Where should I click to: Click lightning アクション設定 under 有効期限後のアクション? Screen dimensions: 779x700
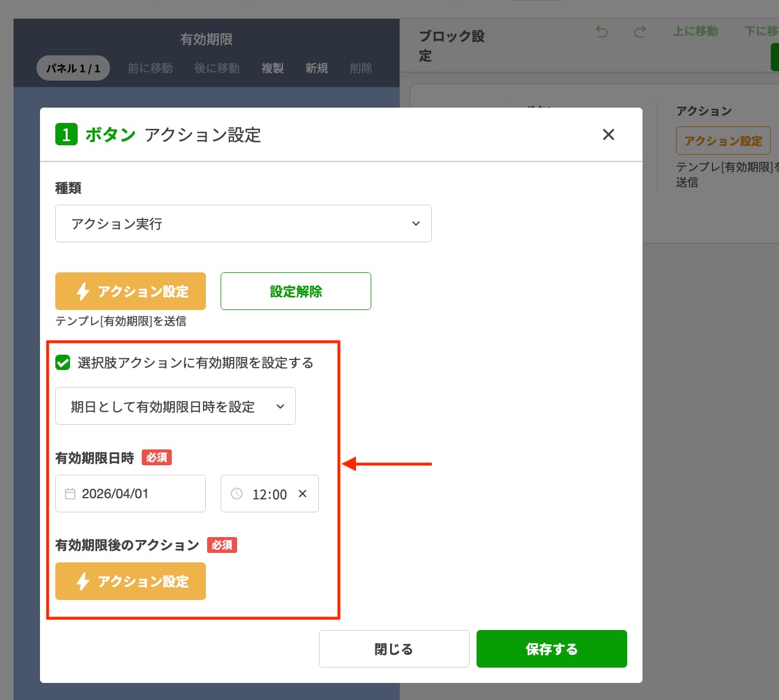click(x=130, y=581)
